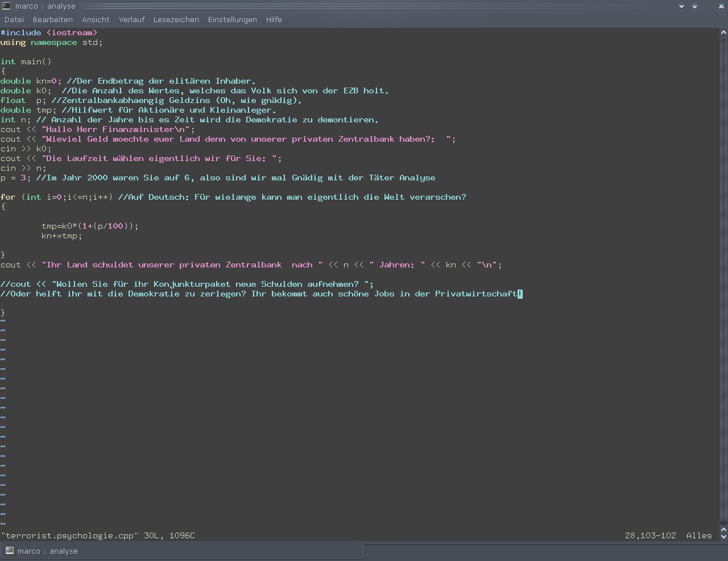Click the 'int n;' declaration
This screenshot has height=561, width=728.
(x=16, y=119)
